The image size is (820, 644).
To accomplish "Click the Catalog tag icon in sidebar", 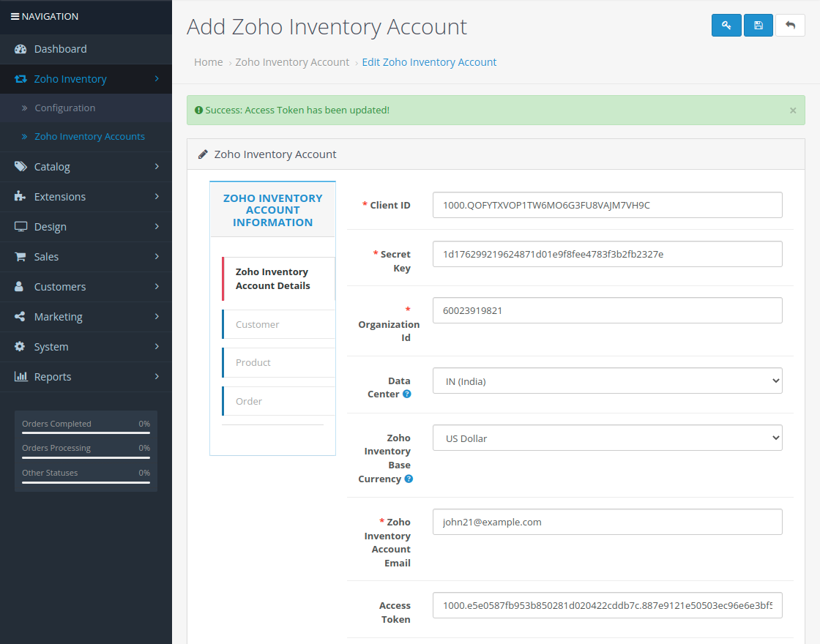I will click(x=20, y=166).
